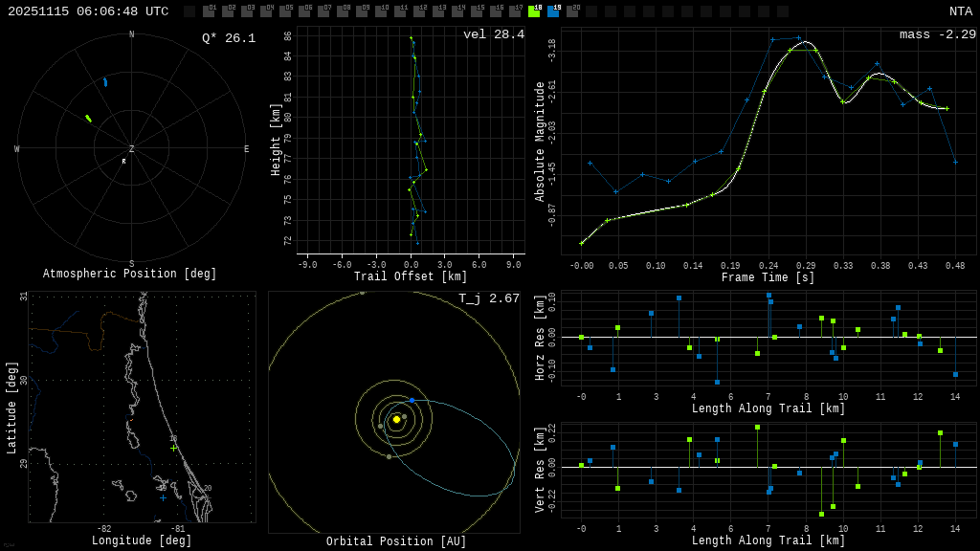Click the green meteor streak in polar plot
The height and width of the screenshot is (551, 980).
tap(88, 119)
